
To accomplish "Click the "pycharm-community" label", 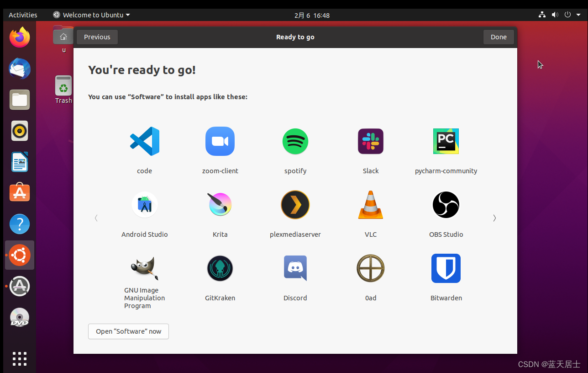I will (x=446, y=171).
